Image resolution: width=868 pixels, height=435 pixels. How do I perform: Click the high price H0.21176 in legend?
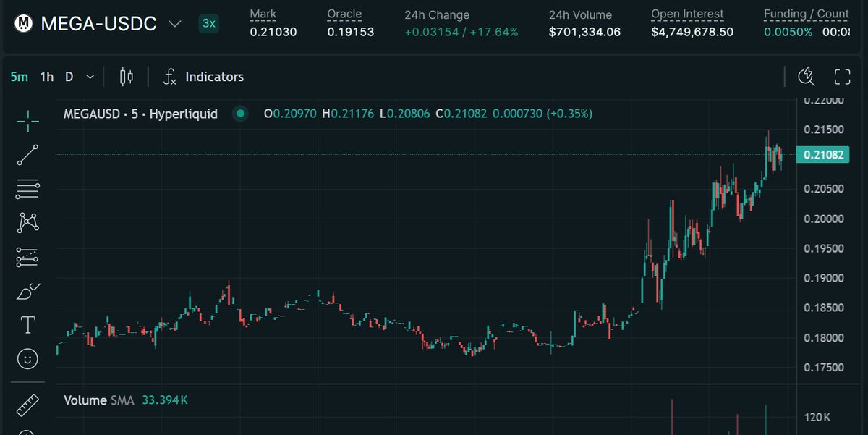point(348,114)
